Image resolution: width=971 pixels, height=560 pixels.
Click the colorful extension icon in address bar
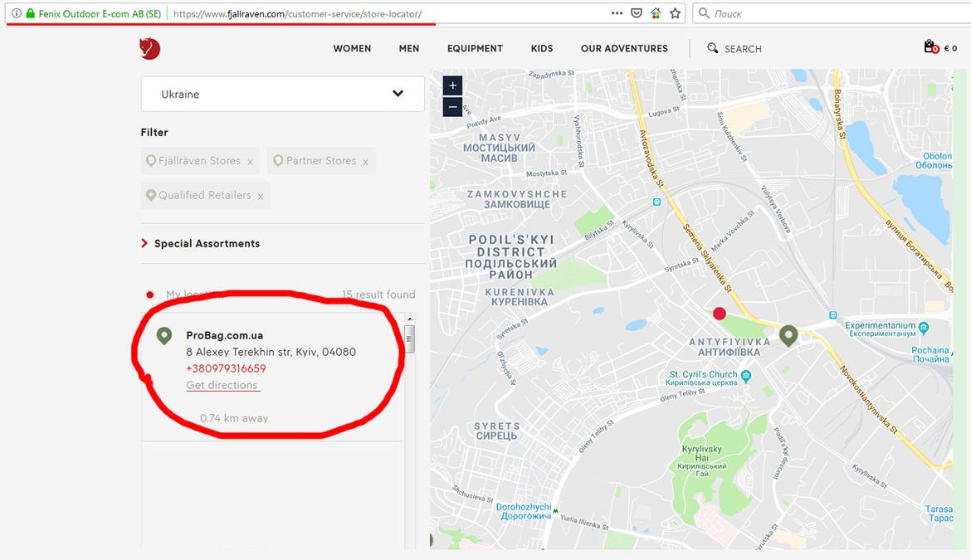tap(656, 13)
